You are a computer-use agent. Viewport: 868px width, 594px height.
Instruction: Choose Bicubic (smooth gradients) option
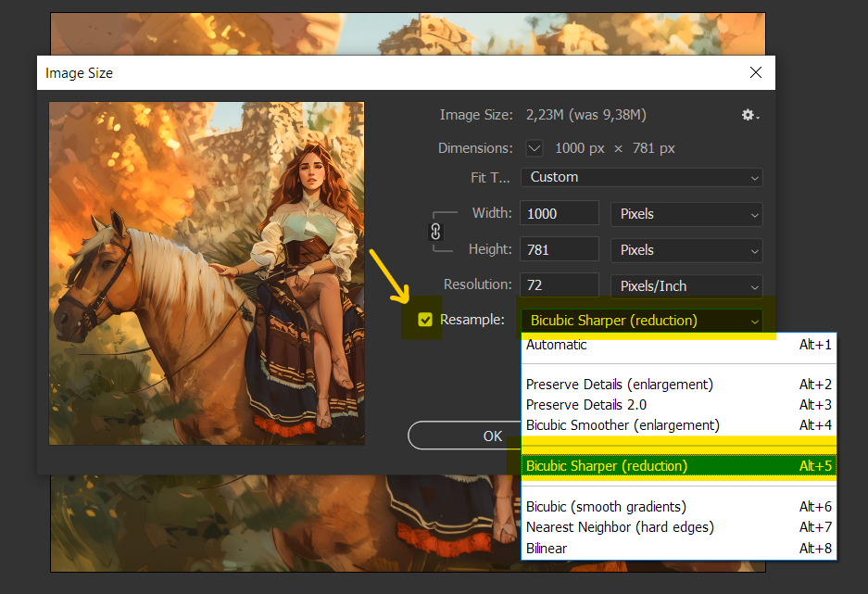(679, 507)
